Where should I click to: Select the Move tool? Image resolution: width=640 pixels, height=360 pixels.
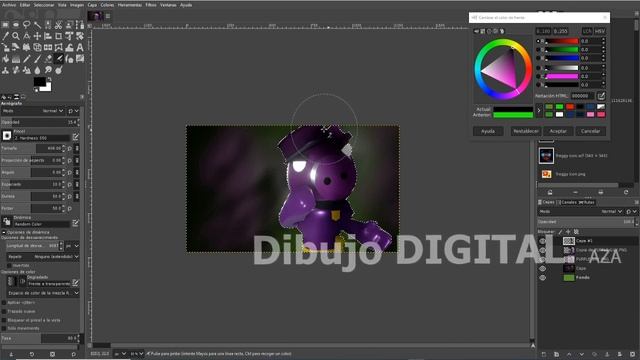37,36
